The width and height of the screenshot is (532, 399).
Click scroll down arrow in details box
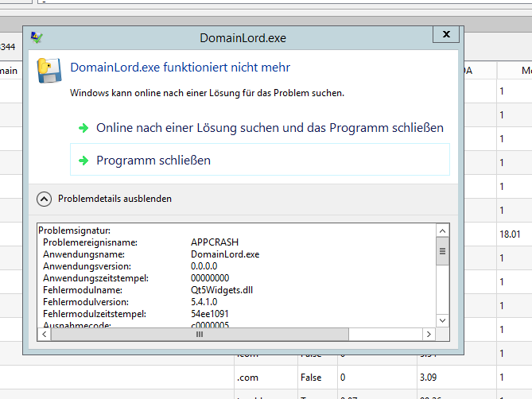pos(442,320)
